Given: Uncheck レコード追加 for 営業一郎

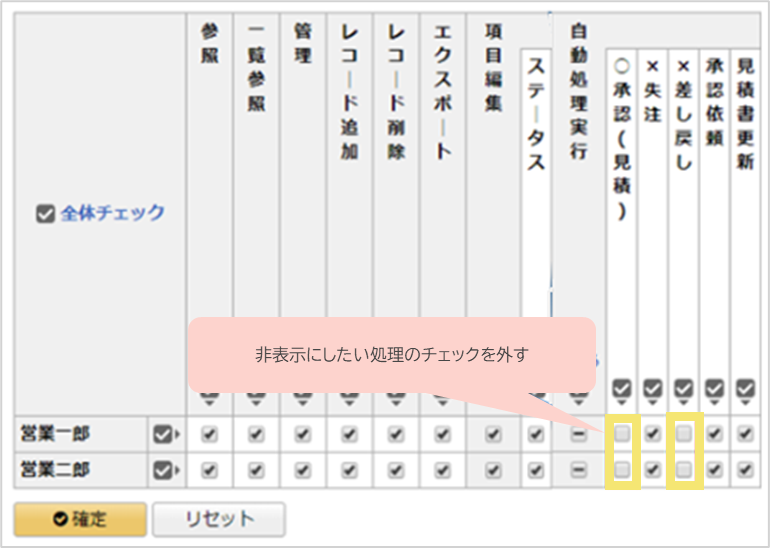Looking at the screenshot, I should [349, 434].
